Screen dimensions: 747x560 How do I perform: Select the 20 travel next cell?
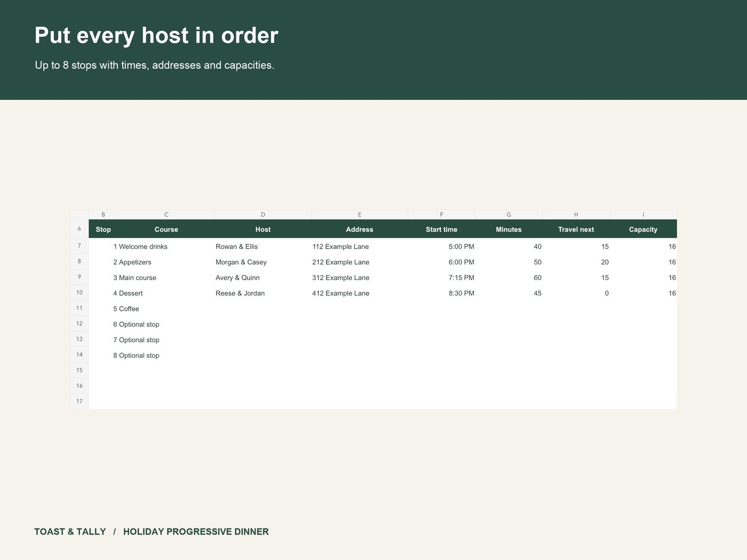click(x=576, y=262)
